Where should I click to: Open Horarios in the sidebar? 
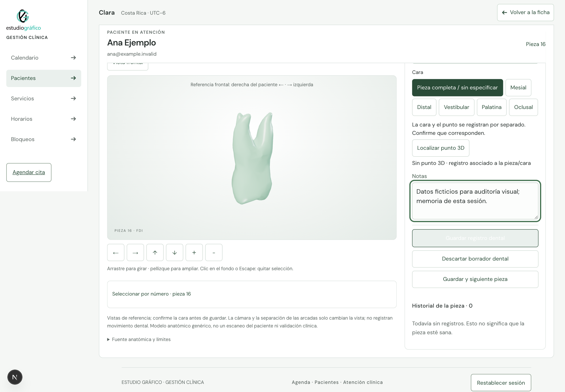pyautogui.click(x=44, y=119)
